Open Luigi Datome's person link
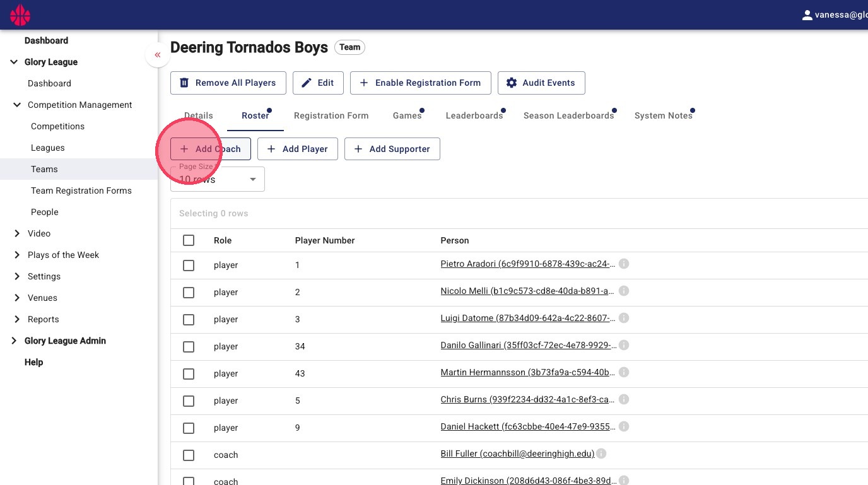 (528, 318)
